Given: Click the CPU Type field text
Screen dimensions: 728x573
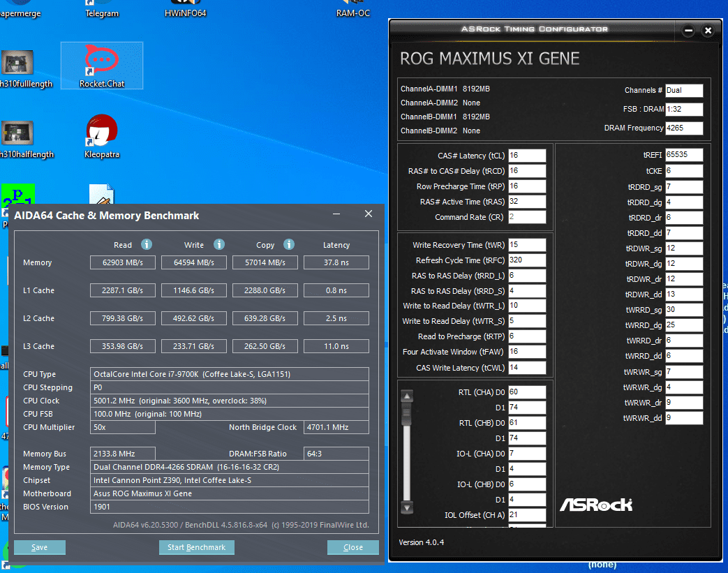Looking at the screenshot, I should point(230,374).
